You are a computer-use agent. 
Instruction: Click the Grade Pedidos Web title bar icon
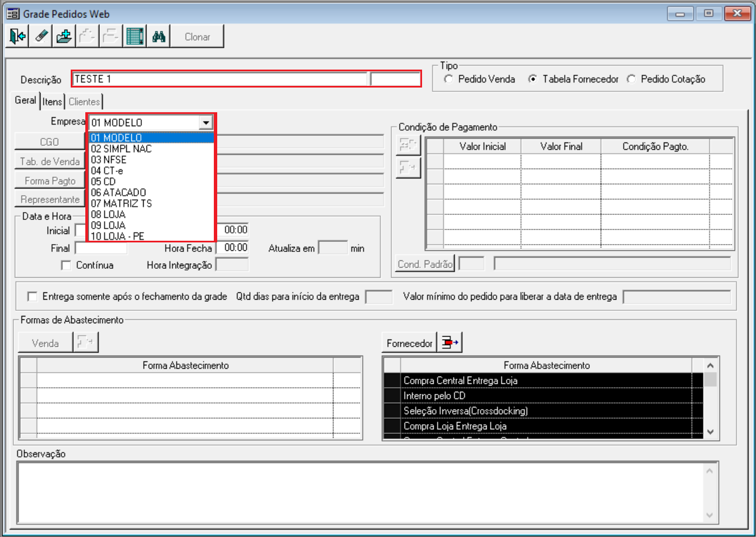click(x=12, y=13)
